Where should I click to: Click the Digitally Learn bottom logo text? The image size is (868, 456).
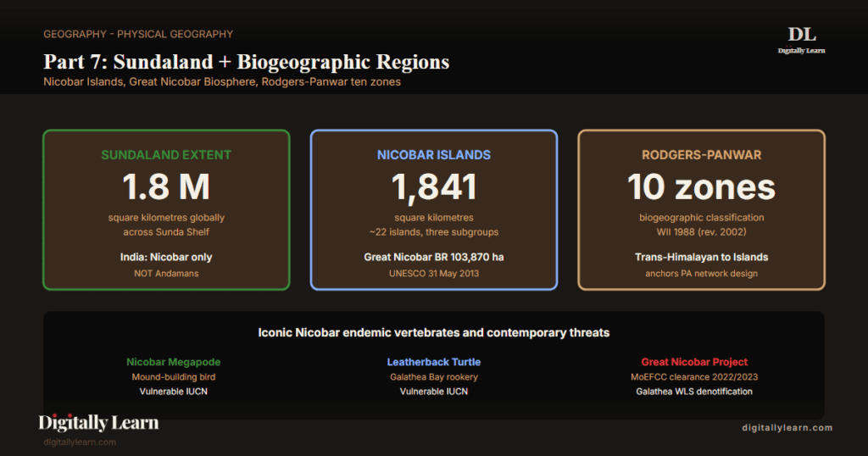point(98,423)
